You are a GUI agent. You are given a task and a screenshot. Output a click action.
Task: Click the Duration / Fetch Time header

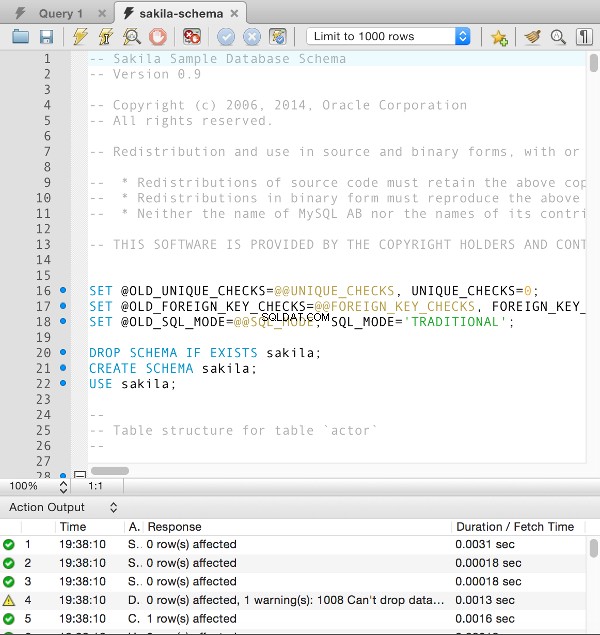(x=515, y=527)
